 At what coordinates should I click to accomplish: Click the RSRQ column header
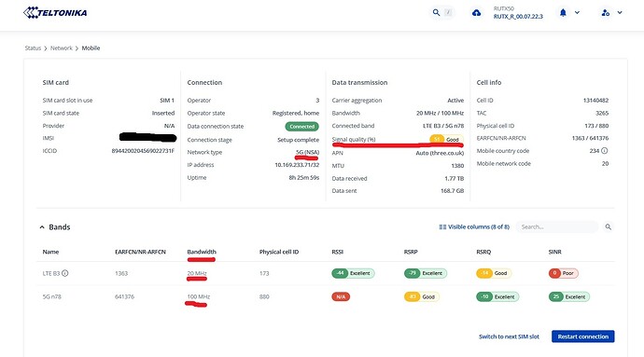(x=483, y=252)
